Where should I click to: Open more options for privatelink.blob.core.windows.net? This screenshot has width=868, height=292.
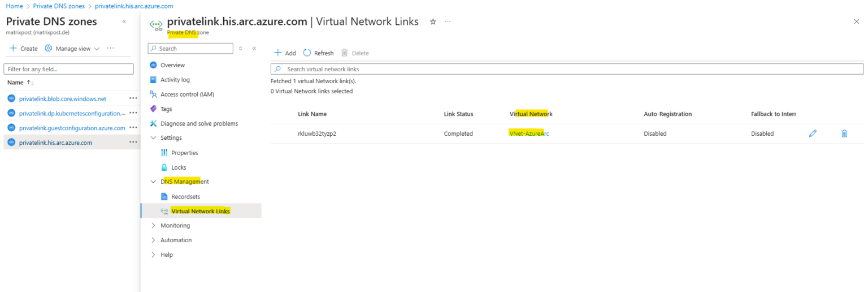[133, 98]
